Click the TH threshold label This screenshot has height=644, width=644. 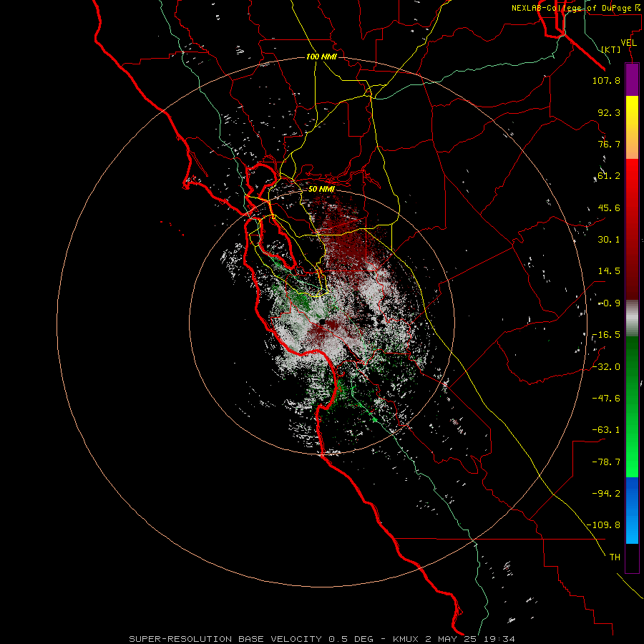615,557
